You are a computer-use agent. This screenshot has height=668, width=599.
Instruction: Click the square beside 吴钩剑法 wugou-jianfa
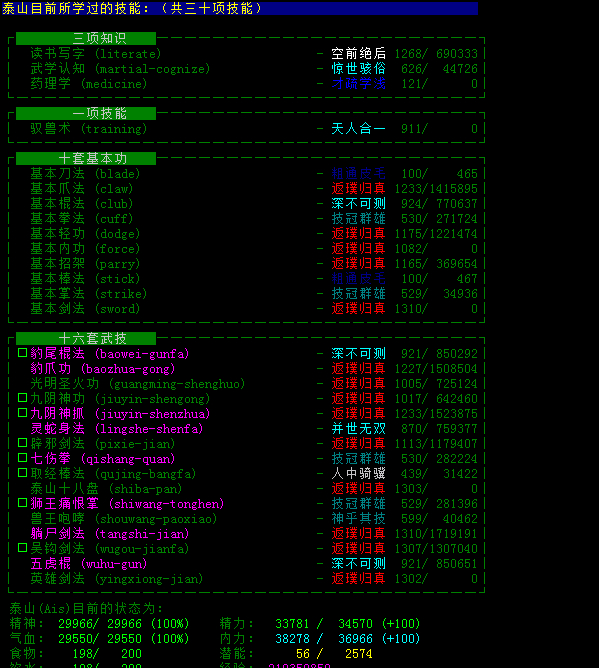click(x=23, y=548)
